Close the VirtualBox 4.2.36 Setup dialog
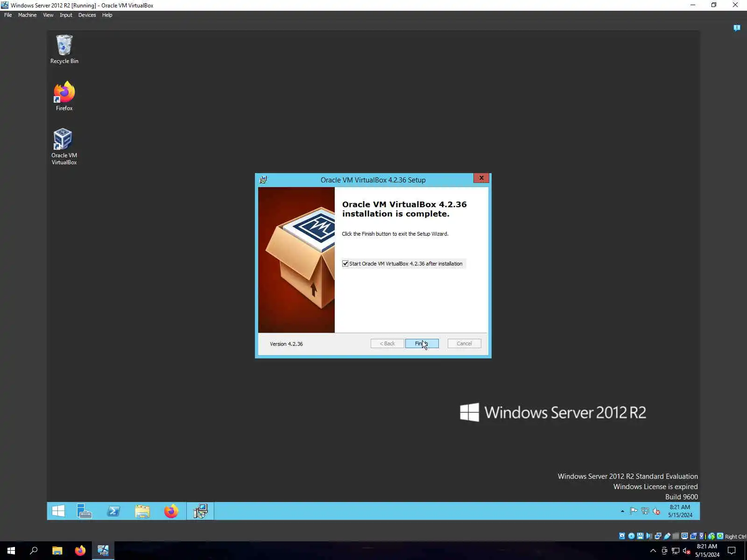 481,178
